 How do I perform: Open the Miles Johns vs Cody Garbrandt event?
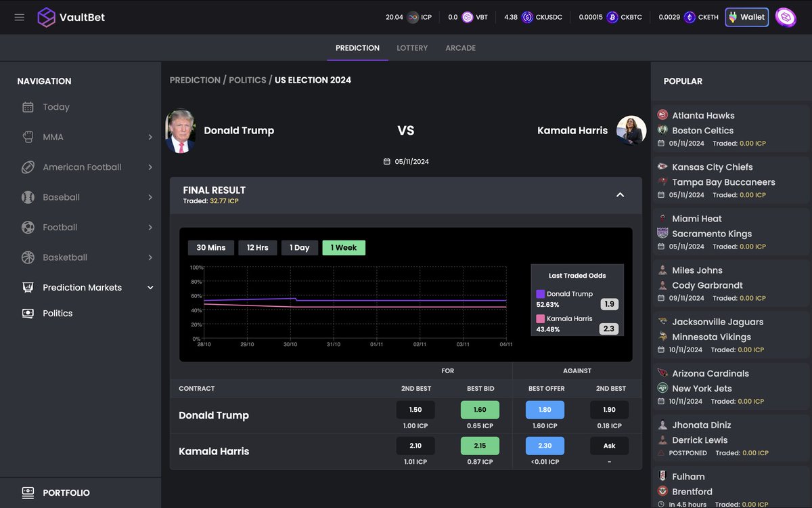tap(731, 283)
